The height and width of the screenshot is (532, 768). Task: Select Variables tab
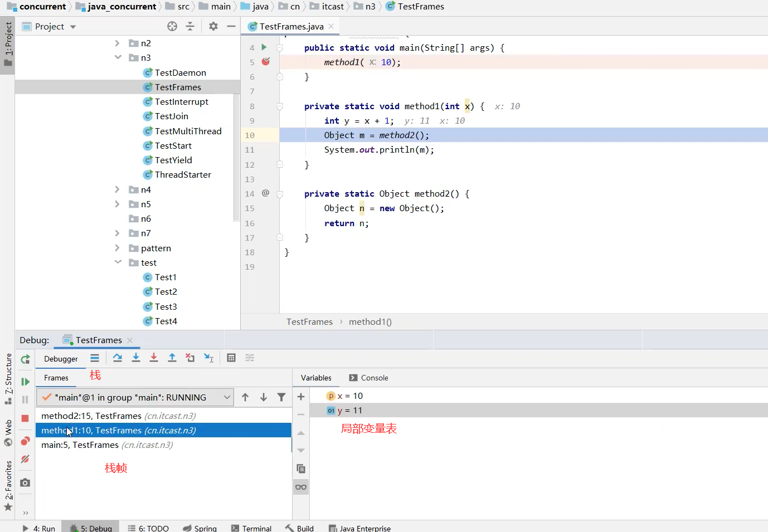coord(316,378)
